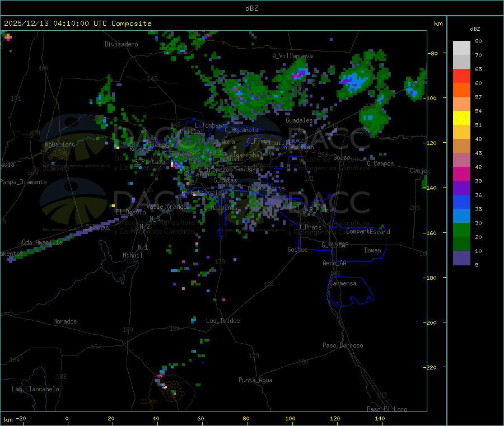Click the '0' tick on the bottom axis
504x426 pixels.
[x=67, y=418]
